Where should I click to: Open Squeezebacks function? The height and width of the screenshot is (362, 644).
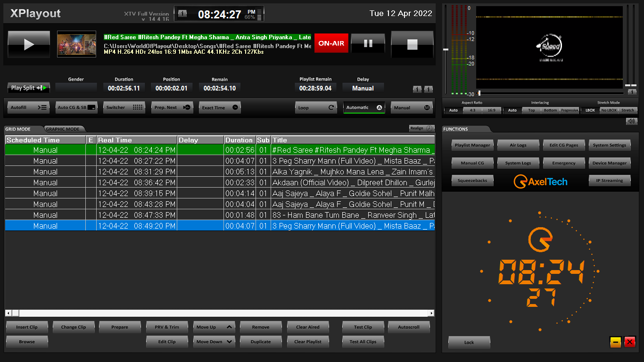coord(472,181)
